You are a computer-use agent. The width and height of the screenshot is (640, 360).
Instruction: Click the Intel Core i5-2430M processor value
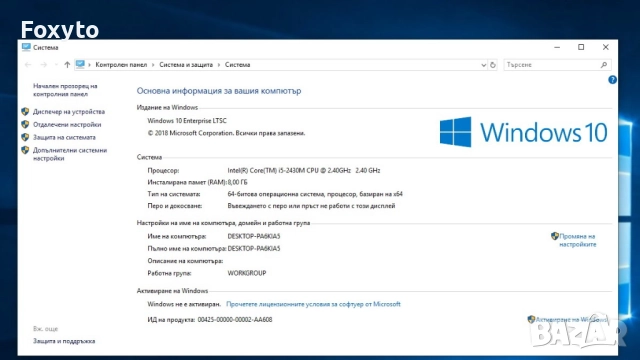point(304,171)
